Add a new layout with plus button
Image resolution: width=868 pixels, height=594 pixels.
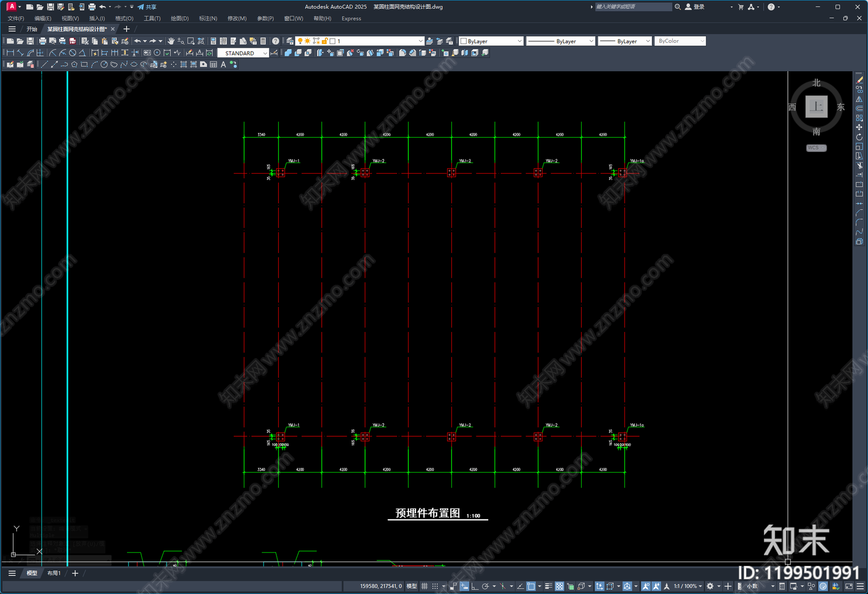[75, 573]
